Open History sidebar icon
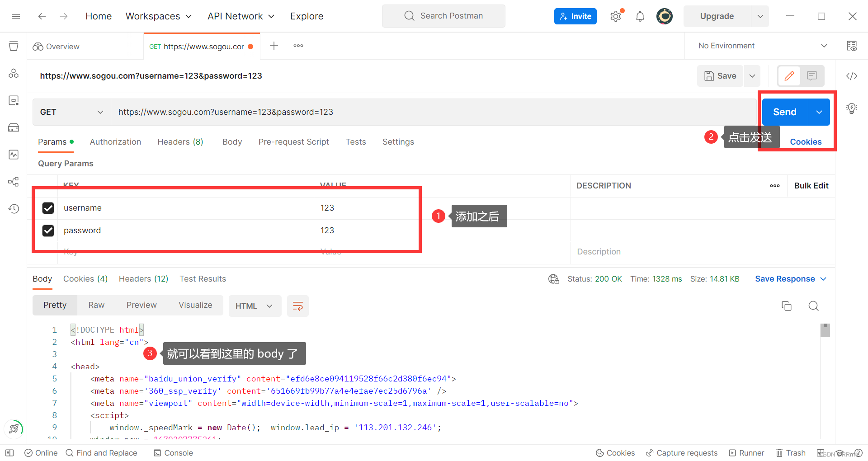This screenshot has height=461, width=868. (14, 209)
